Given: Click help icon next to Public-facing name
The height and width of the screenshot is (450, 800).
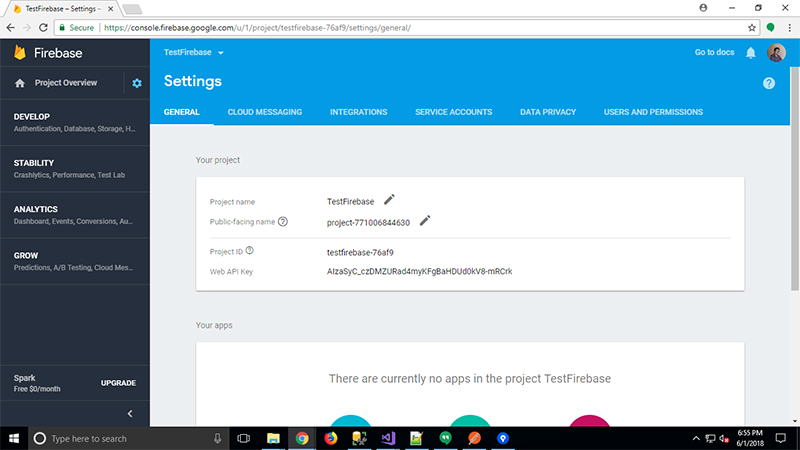Looking at the screenshot, I should point(283,221).
